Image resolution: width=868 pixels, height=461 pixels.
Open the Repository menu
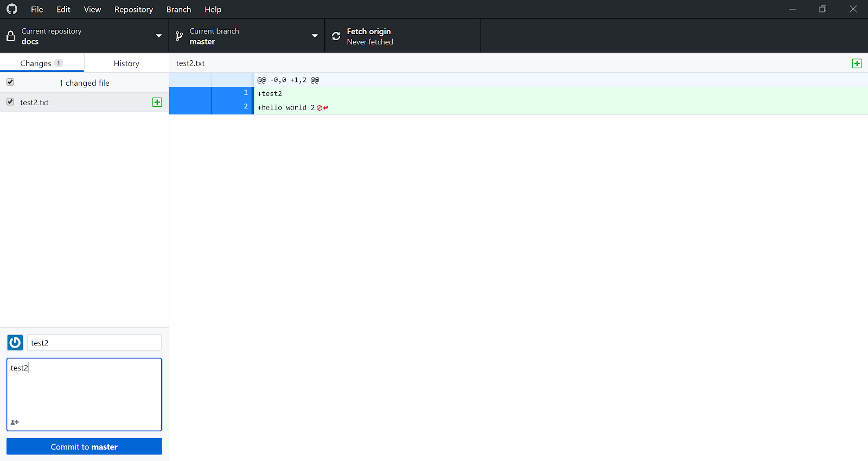pos(133,9)
